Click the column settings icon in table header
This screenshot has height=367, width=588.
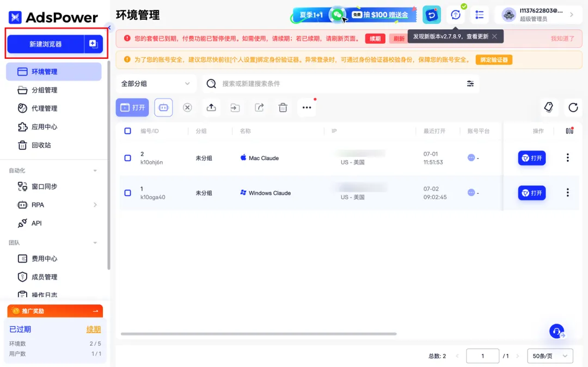click(569, 131)
